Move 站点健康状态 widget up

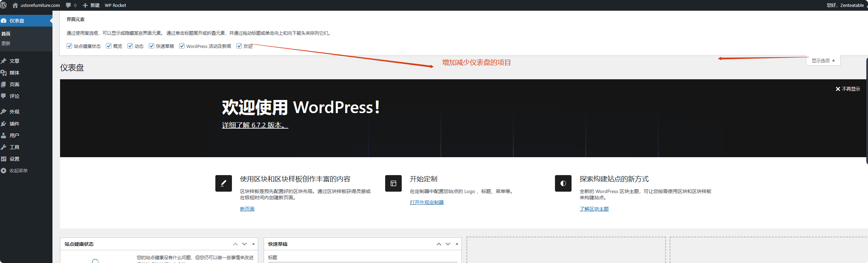pos(235,244)
